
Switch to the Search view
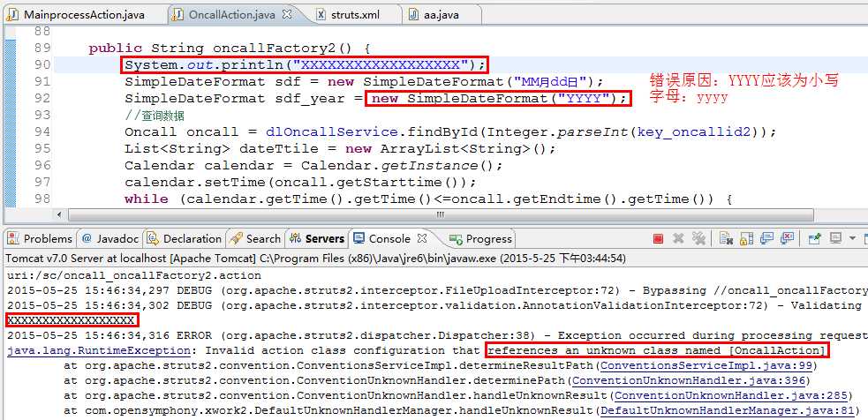[263, 239]
